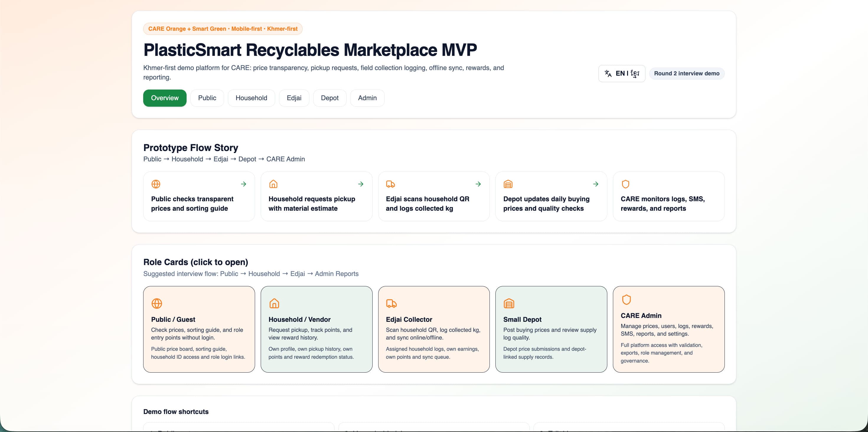
Task: Select the Depot tab
Action: click(329, 98)
